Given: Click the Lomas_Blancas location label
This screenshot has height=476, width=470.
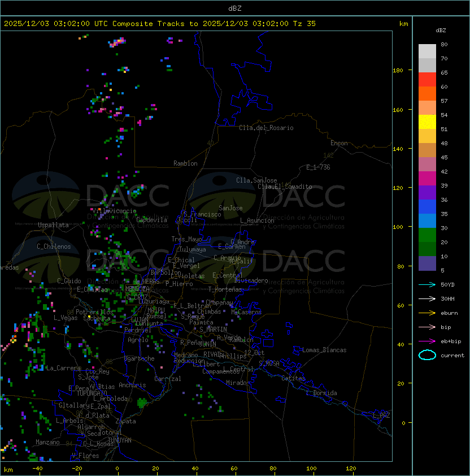Looking at the screenshot, I should tap(324, 350).
